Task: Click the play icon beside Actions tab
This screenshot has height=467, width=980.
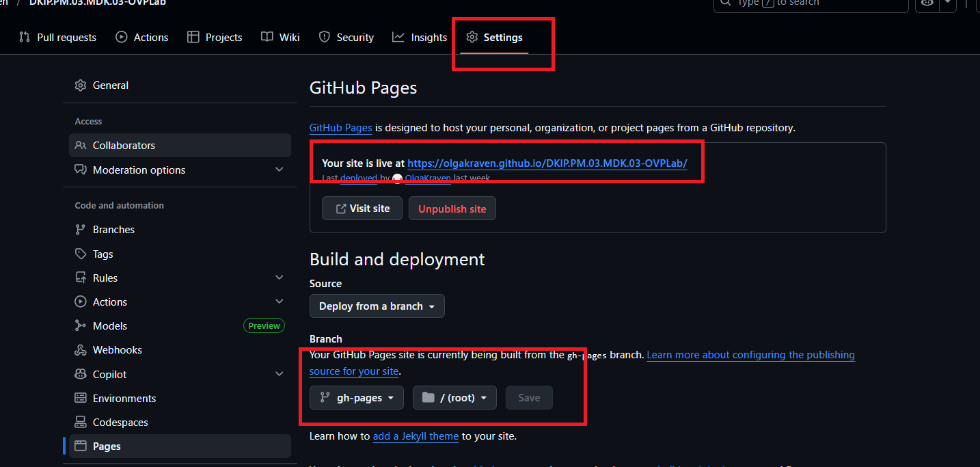Action: tap(122, 38)
